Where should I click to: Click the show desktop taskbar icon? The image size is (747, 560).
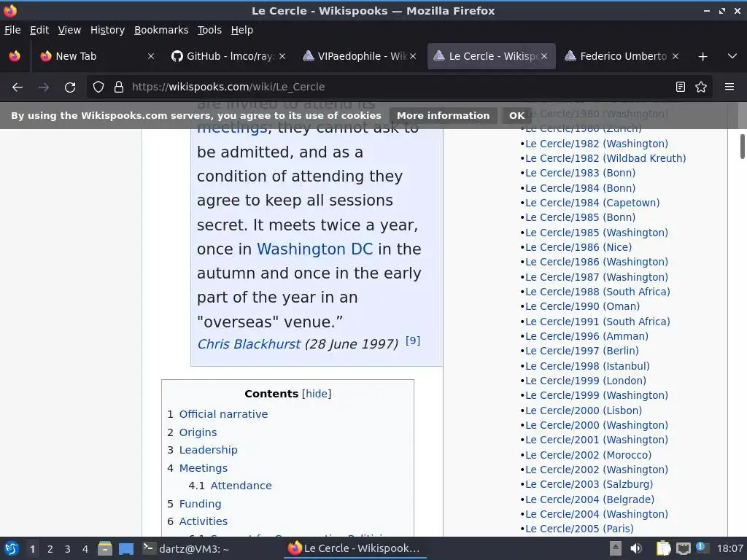click(x=125, y=549)
